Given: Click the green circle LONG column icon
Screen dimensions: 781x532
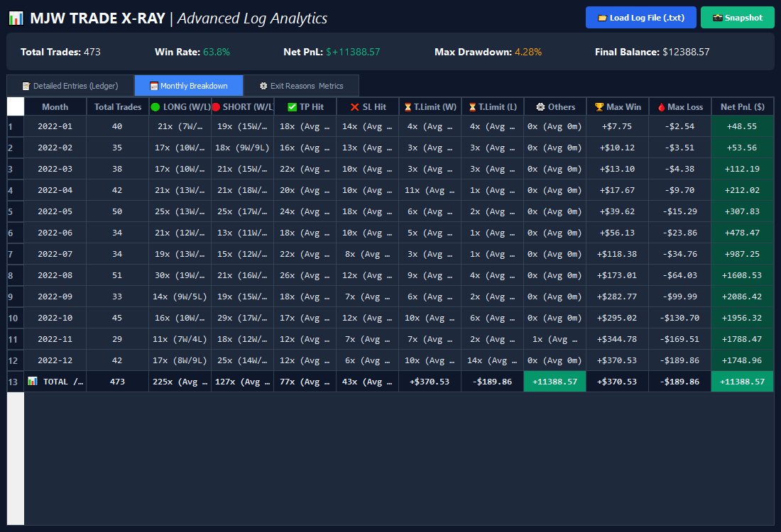Looking at the screenshot, I should 155,107.
